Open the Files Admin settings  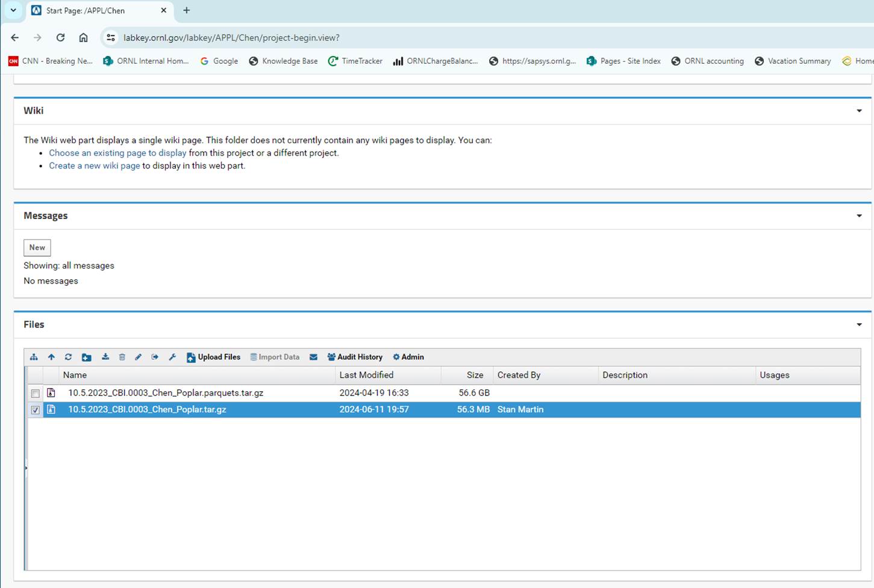coord(408,357)
